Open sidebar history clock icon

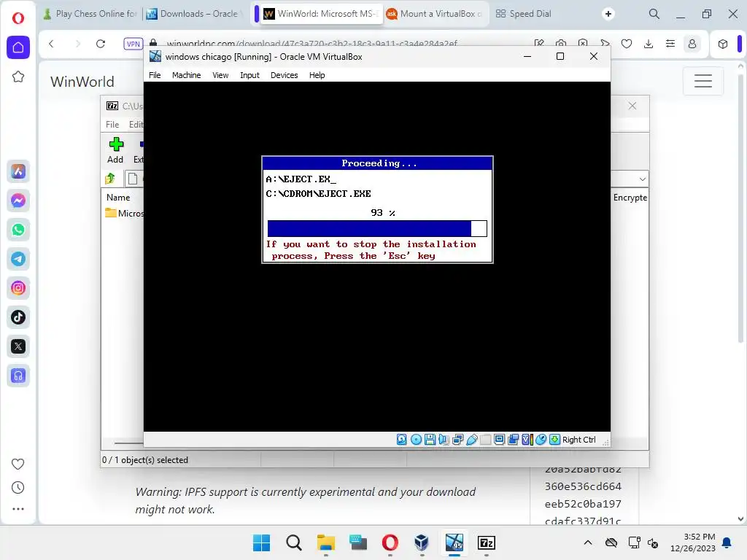coord(18,487)
